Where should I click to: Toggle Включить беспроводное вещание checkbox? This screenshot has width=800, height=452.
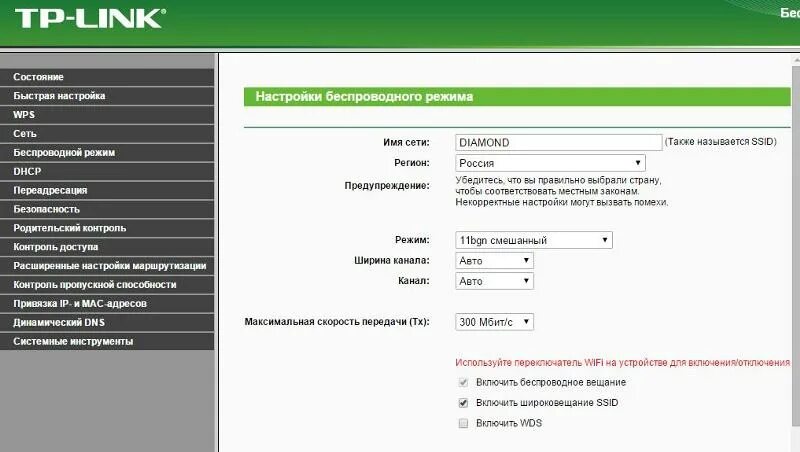(x=463, y=382)
